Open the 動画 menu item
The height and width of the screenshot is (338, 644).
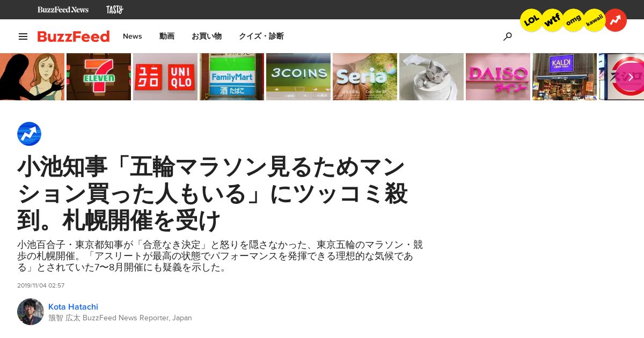[167, 36]
